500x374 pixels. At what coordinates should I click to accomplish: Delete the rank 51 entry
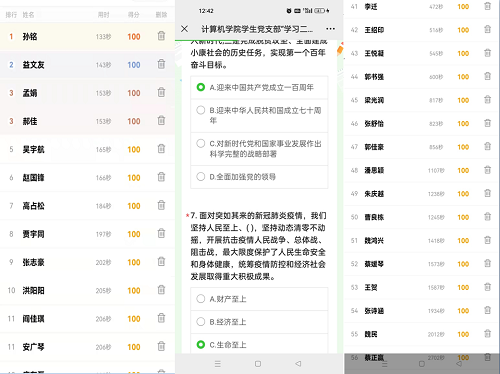point(487,240)
